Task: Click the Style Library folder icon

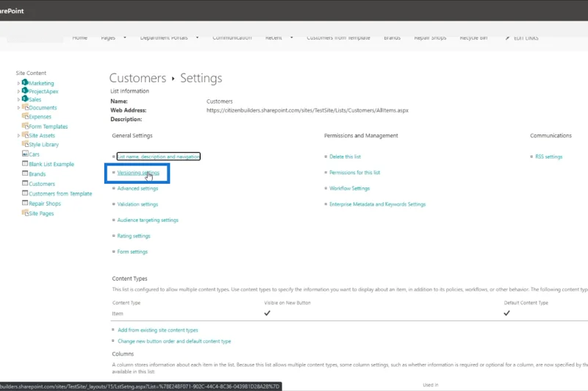Action: pos(25,144)
